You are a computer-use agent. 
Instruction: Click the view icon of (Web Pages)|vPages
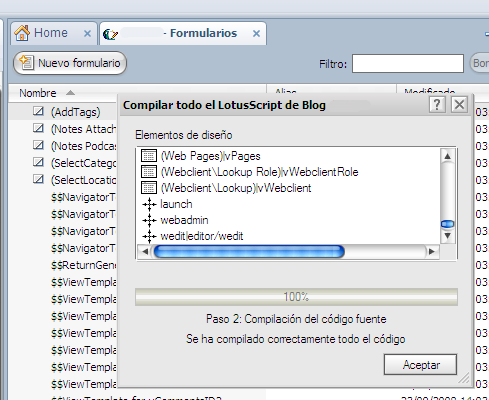pos(149,156)
